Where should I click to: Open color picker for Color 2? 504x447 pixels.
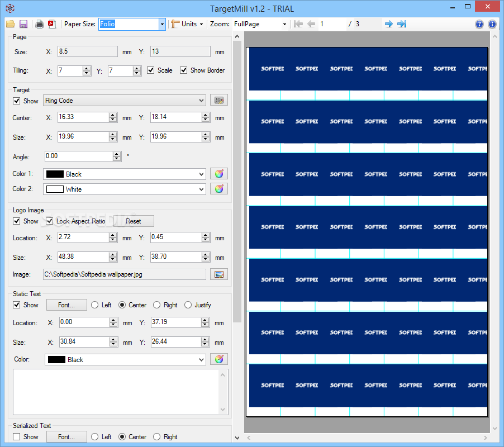[219, 189]
